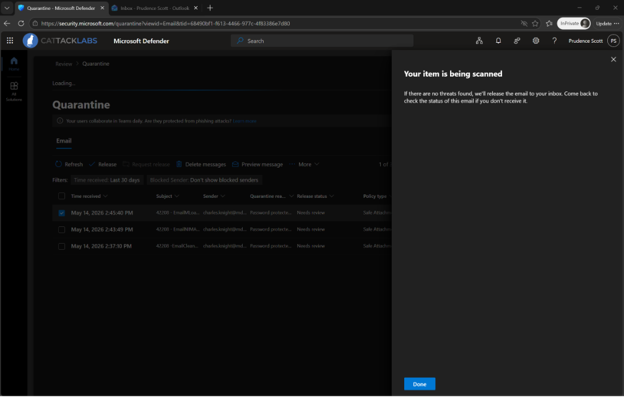Sort by Subject column header

tap(168, 196)
